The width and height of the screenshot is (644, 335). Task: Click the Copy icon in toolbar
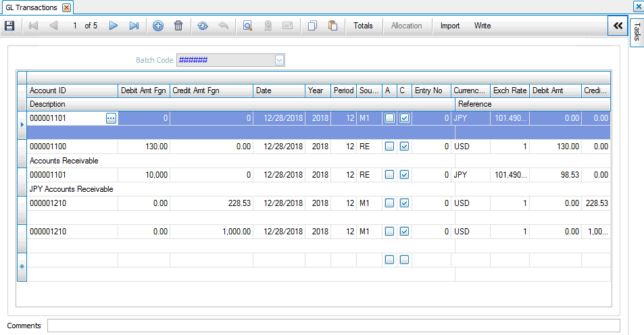[312, 26]
